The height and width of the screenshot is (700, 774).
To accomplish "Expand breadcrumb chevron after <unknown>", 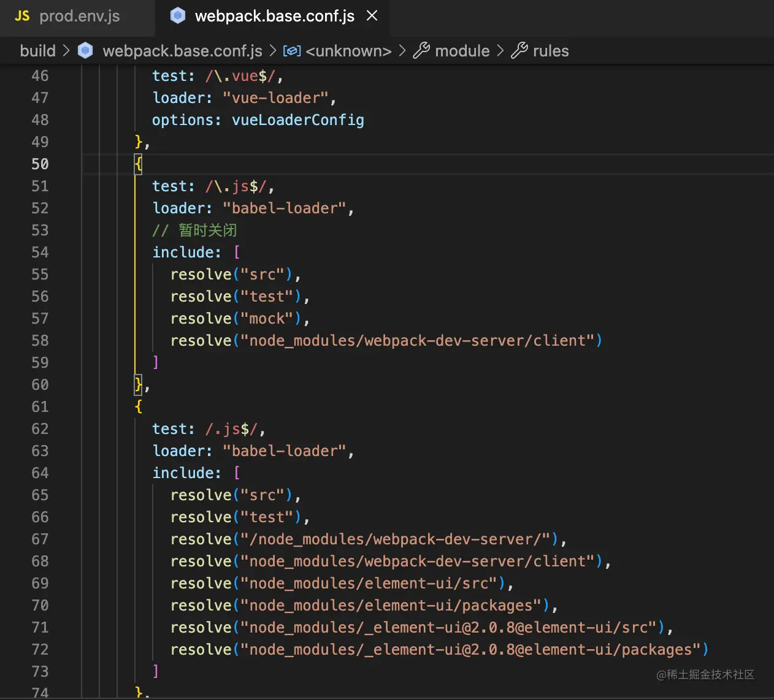I will click(402, 51).
